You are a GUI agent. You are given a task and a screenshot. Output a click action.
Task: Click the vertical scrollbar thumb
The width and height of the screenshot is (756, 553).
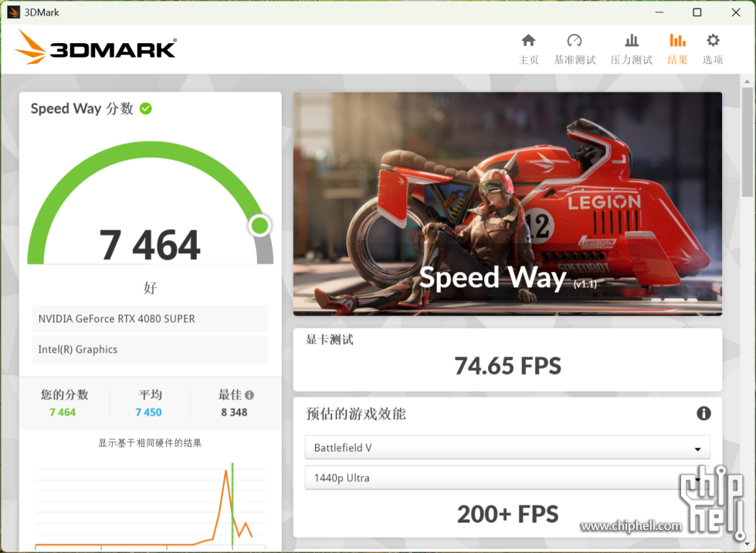(x=747, y=142)
